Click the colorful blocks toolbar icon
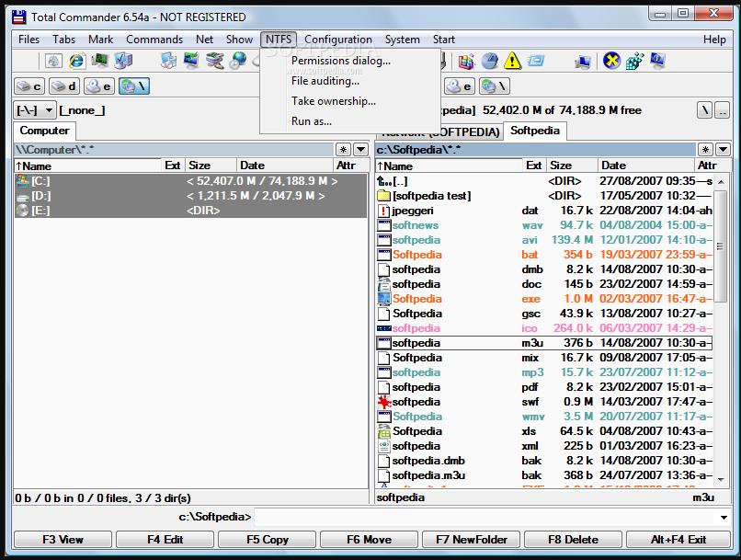This screenshot has width=741, height=560. click(x=466, y=61)
